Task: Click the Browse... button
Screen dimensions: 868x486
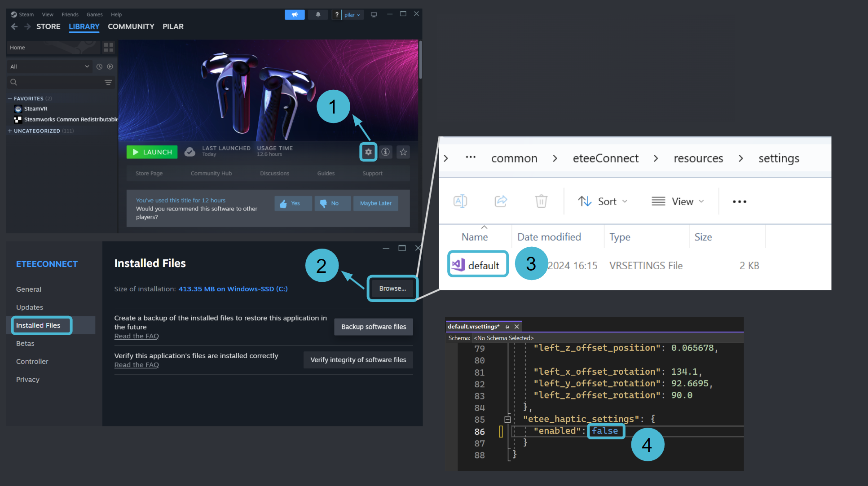Action: (392, 289)
